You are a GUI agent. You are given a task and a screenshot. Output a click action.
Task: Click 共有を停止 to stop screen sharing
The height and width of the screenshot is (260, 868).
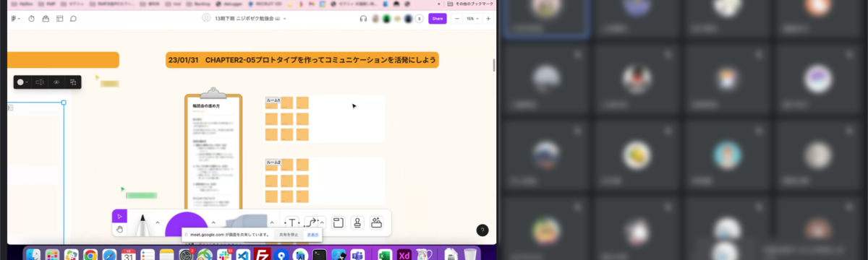[287, 235]
